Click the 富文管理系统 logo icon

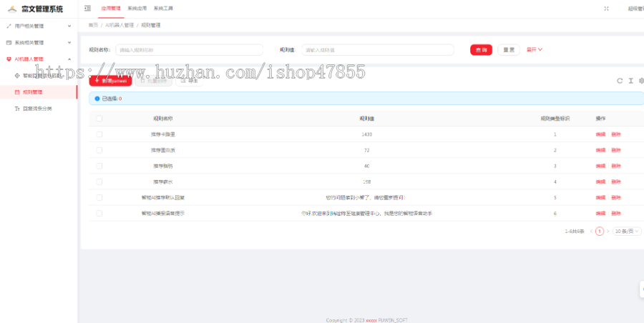(12, 9)
